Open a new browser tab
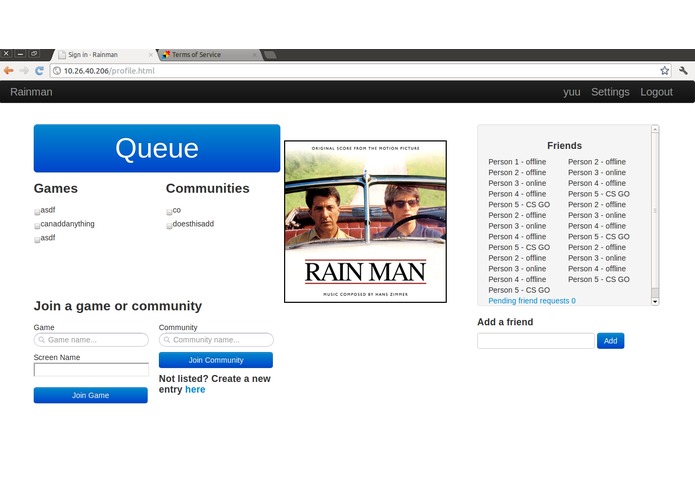 pyautogui.click(x=270, y=55)
